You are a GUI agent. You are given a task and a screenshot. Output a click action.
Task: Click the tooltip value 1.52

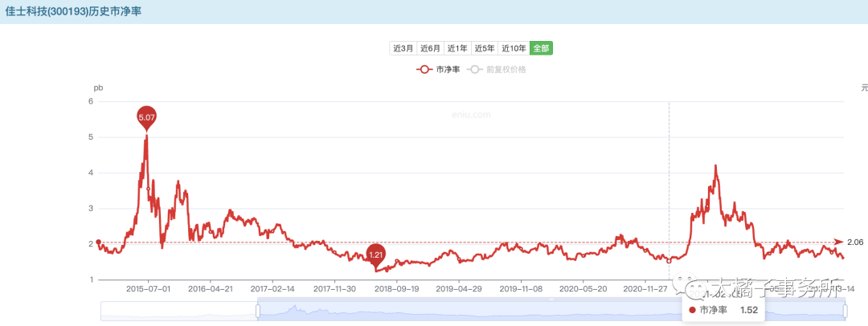click(749, 311)
